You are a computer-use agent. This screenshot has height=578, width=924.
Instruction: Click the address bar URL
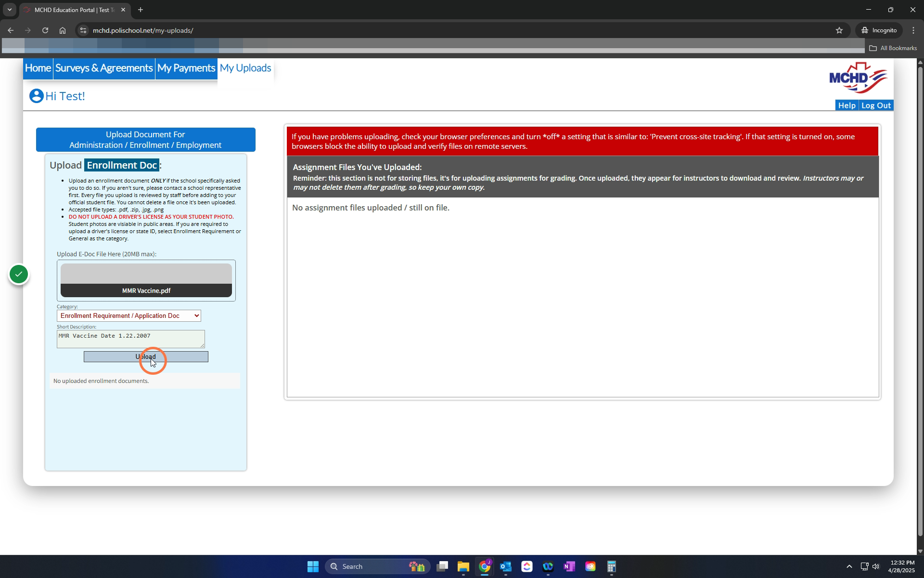coord(143,30)
